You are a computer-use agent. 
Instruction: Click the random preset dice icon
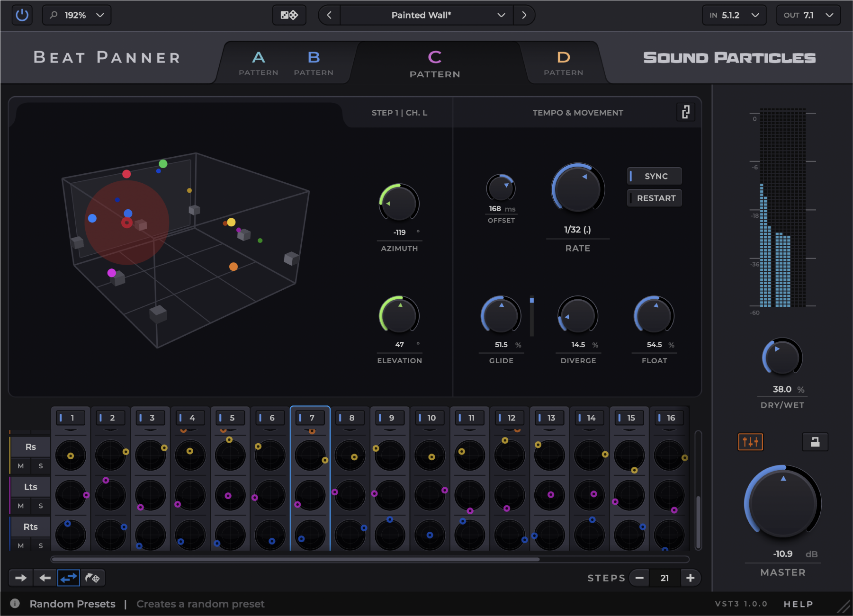(x=289, y=15)
